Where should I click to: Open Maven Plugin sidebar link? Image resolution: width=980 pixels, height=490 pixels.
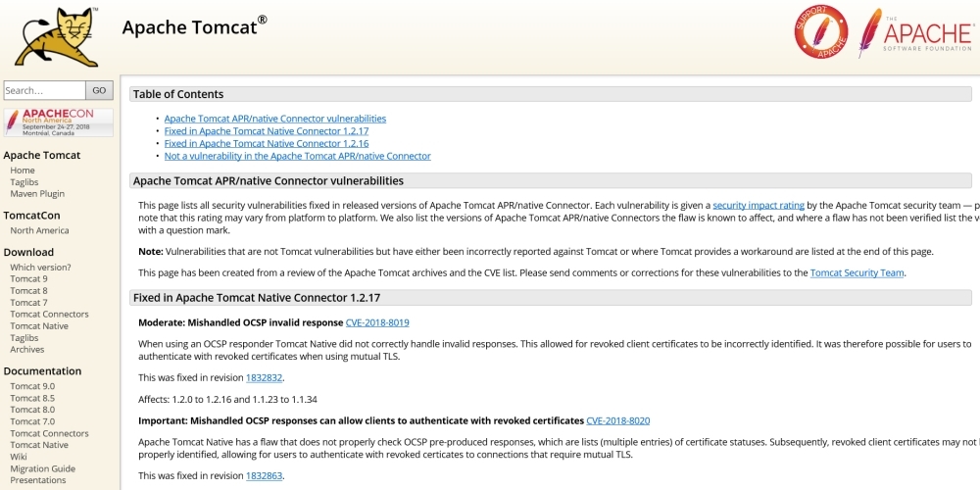37,194
